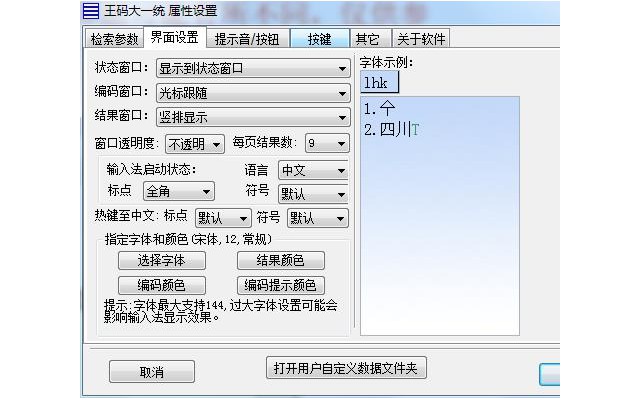Switch to the 按键 tab
640x400 pixels.
[320, 39]
